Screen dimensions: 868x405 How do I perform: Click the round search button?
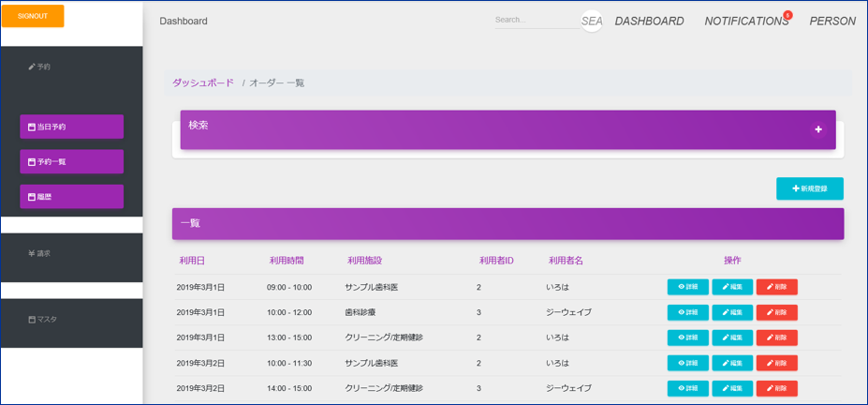pyautogui.click(x=592, y=21)
